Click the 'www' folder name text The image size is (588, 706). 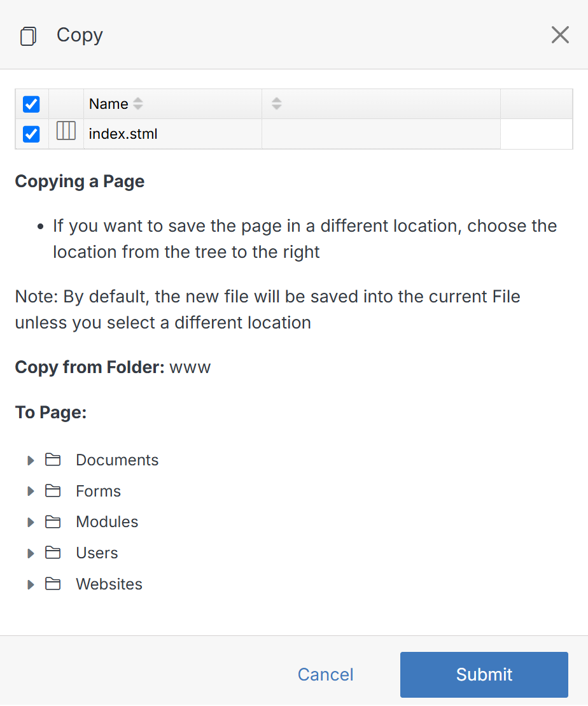click(x=190, y=368)
